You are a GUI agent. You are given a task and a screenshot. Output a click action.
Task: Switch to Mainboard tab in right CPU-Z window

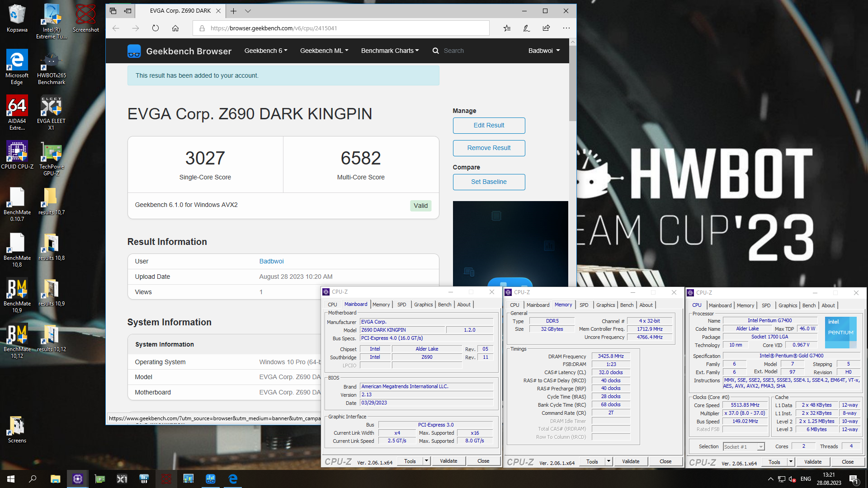click(720, 305)
